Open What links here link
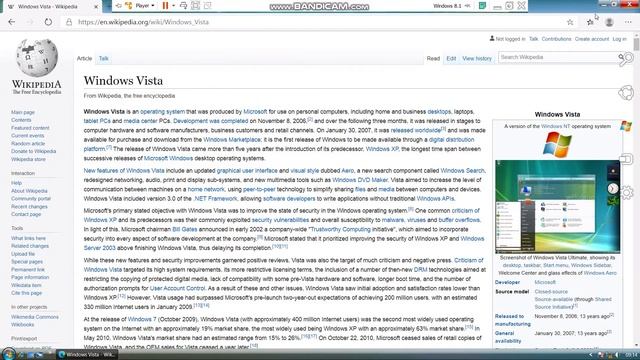 (28, 238)
